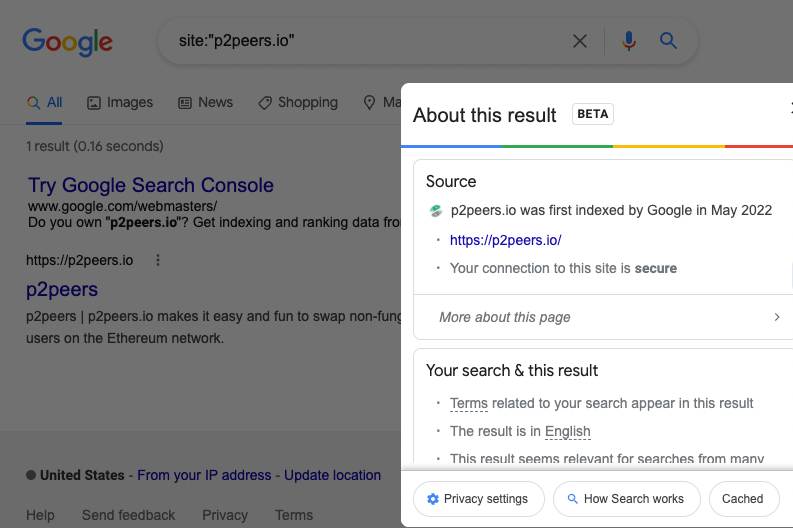
Task: Click 'Your connection to this site is secure'
Action: (563, 268)
